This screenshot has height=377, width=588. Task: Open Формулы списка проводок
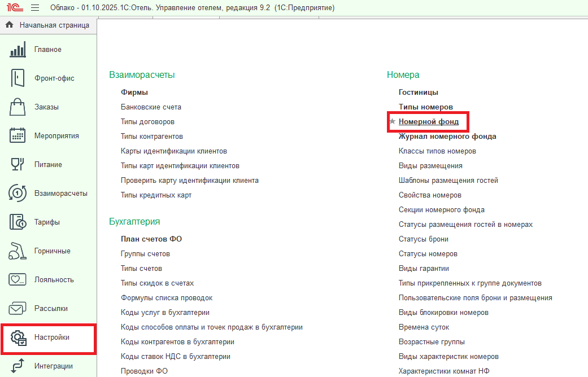pos(167,297)
